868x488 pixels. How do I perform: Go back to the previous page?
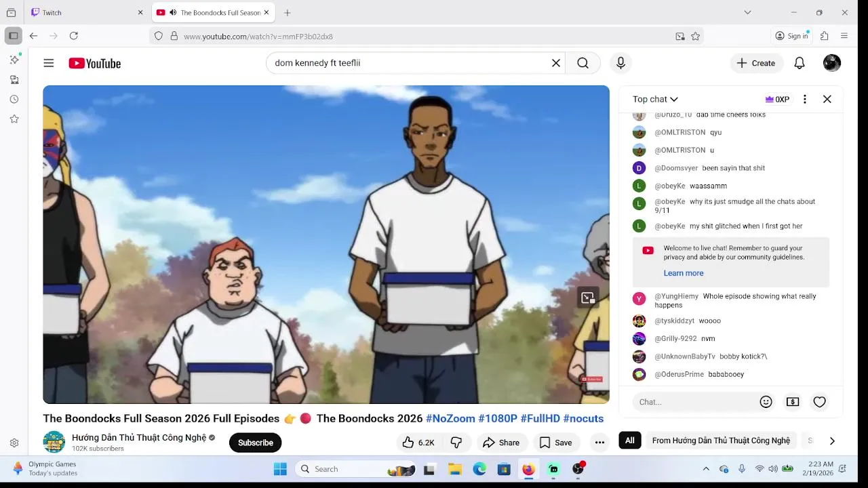(x=33, y=36)
